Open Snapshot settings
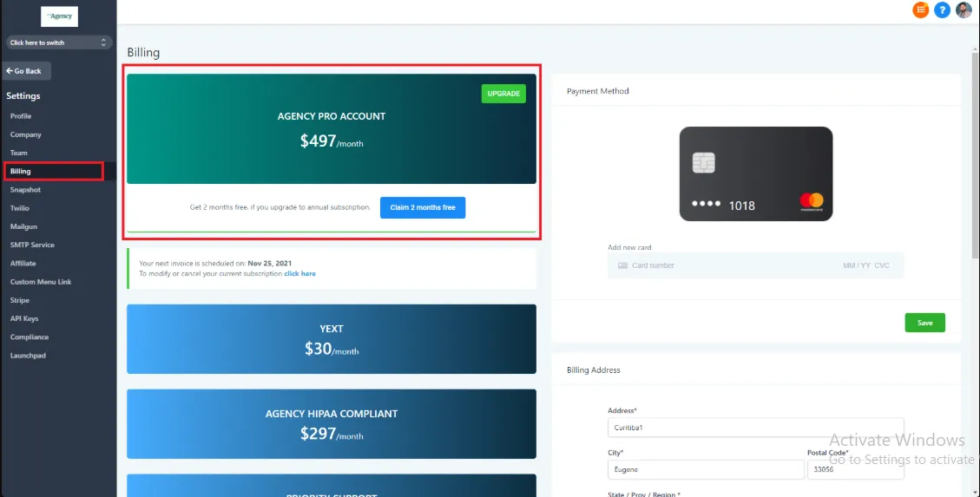The image size is (980, 497). pyautogui.click(x=26, y=190)
